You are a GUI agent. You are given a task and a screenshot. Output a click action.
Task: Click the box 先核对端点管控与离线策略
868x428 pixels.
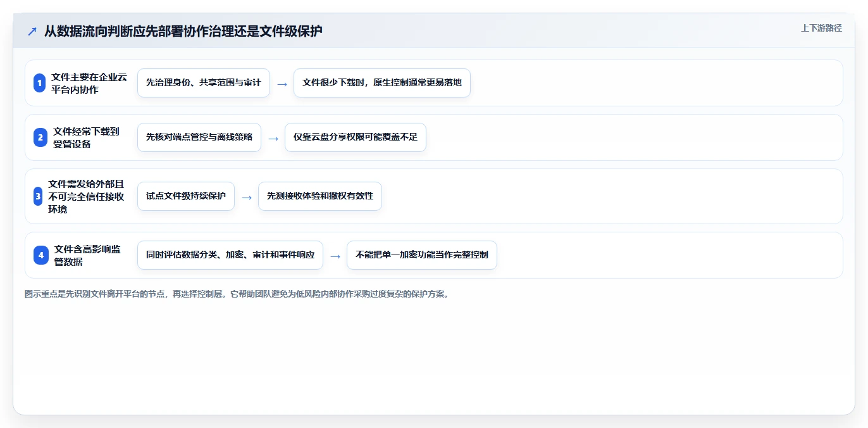(199, 137)
